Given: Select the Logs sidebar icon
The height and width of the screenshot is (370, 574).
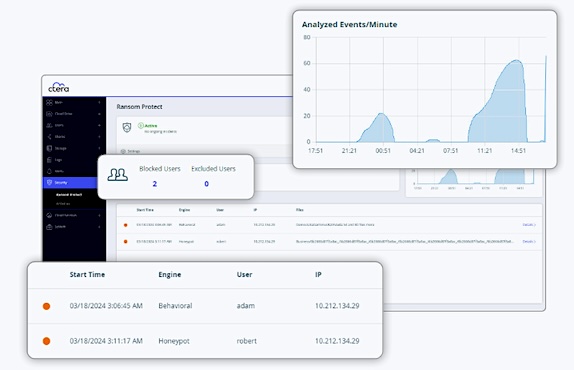Looking at the screenshot, I should (x=49, y=160).
